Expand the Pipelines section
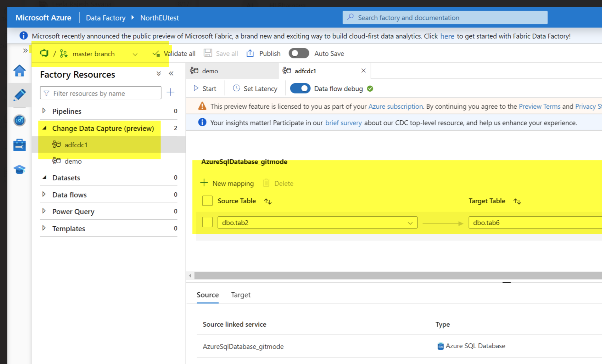This screenshot has width=602, height=364. tap(44, 111)
